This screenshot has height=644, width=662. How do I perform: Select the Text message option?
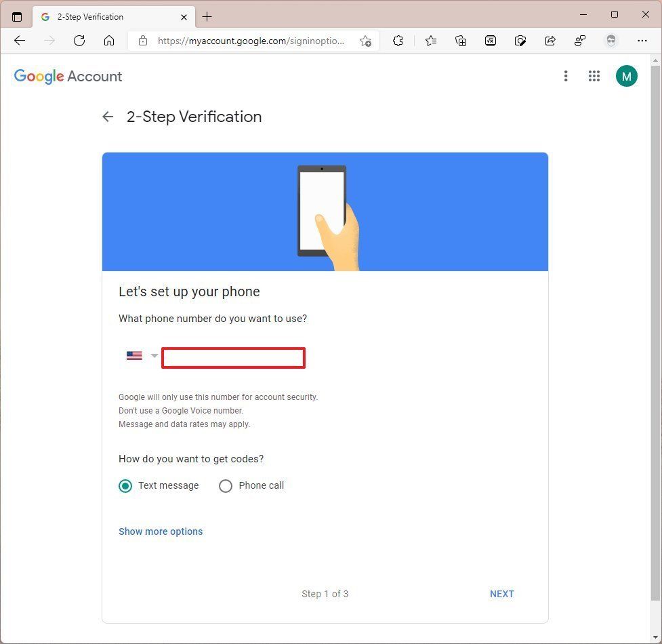pos(125,485)
